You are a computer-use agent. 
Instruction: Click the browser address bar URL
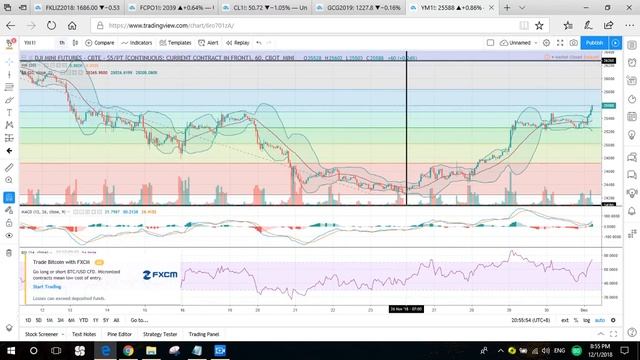(171, 26)
